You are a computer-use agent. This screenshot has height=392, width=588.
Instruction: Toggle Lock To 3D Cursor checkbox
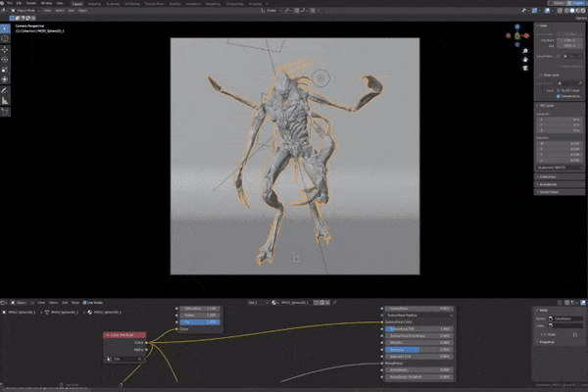click(x=559, y=90)
